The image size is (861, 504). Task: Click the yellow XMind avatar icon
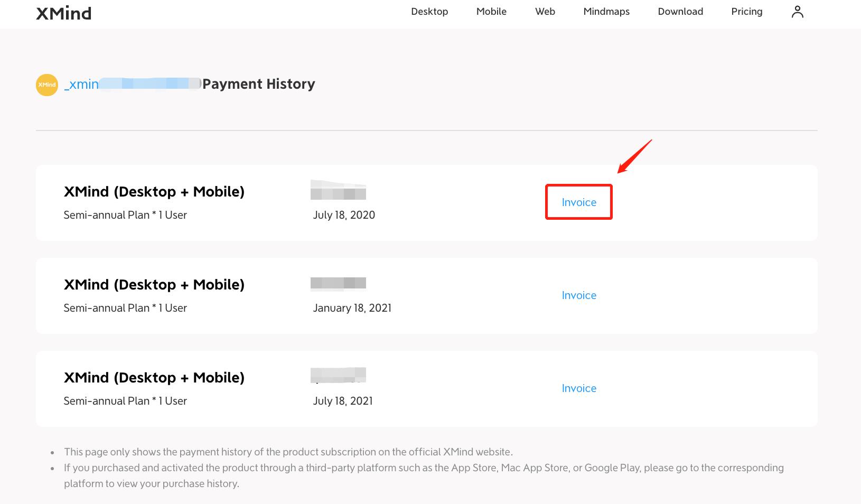click(x=47, y=85)
